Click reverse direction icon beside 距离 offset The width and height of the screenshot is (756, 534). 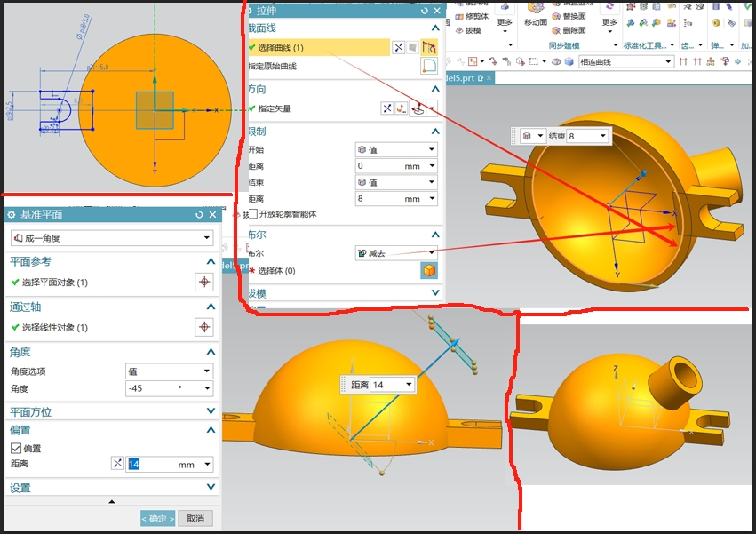pos(117,464)
